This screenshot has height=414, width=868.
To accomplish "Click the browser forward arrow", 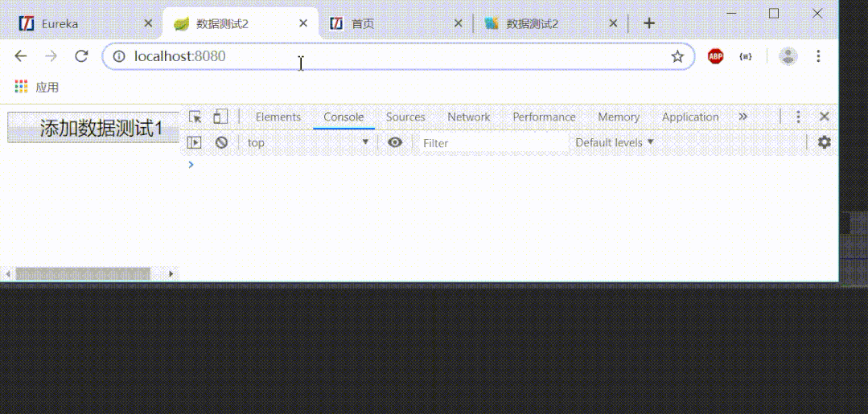I will 51,56.
